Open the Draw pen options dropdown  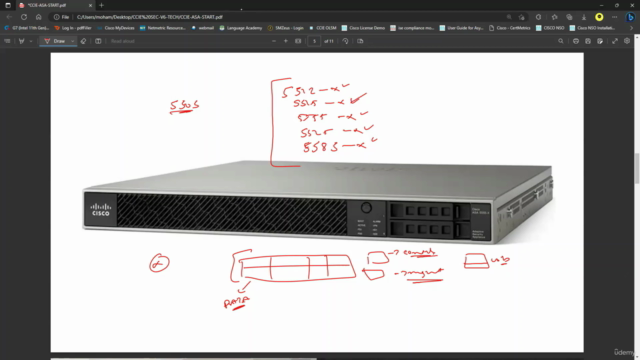pyautogui.click(x=72, y=41)
